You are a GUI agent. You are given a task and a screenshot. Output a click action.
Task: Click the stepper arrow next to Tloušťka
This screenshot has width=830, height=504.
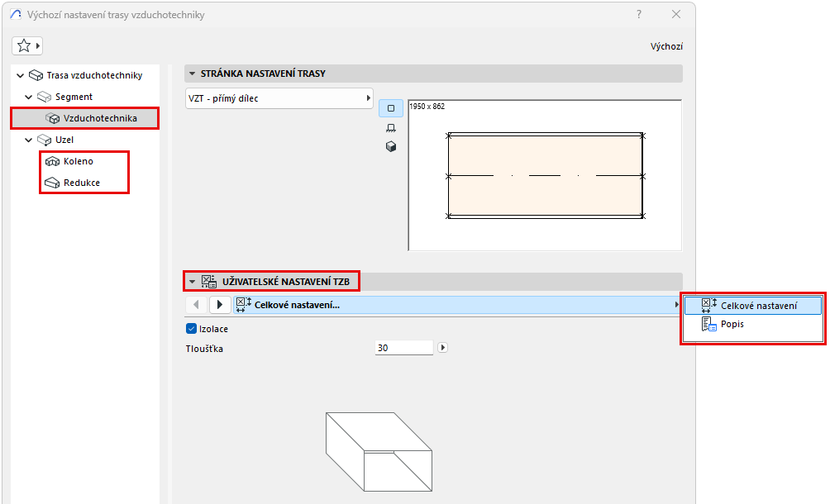click(x=442, y=347)
